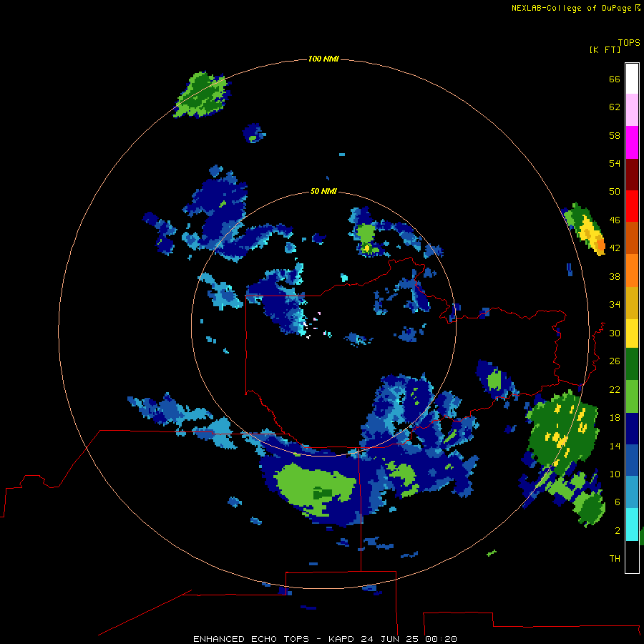Image resolution: width=644 pixels, height=644 pixels.
Task: Click the "100 NMI" range ring label
Action: 323,59
